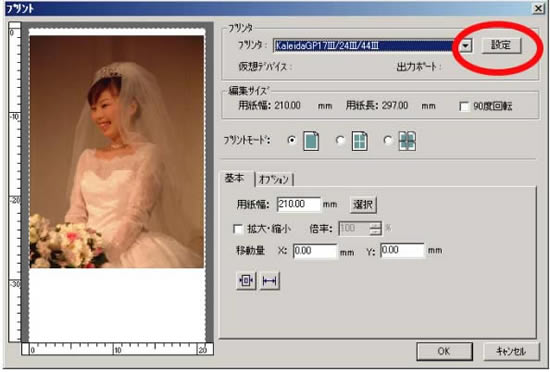Click the split-page print mode icon with crop marks
The height and width of the screenshot is (372, 550).
[407, 141]
